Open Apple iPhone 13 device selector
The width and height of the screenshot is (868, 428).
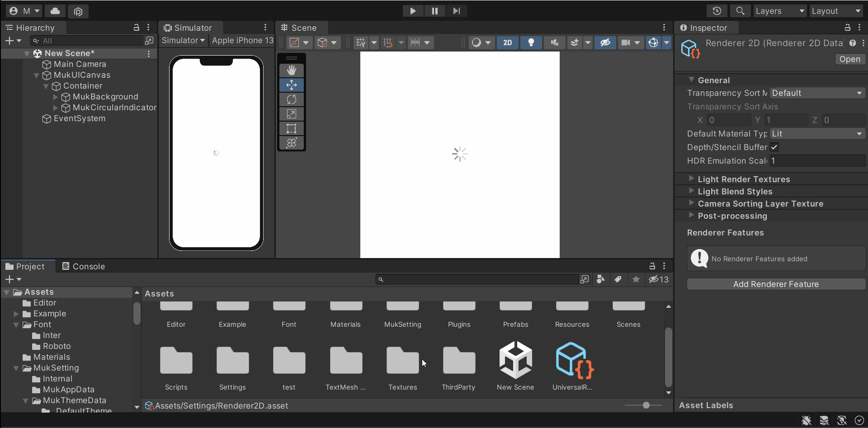click(242, 41)
